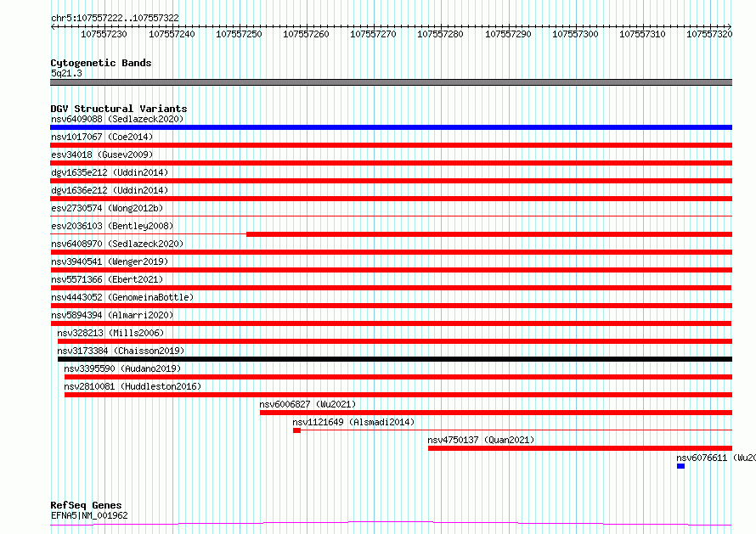Click the nsv6409088 (Sedlazeck2020) variant label
Image resolution: width=756 pixels, height=534 pixels.
(x=117, y=119)
